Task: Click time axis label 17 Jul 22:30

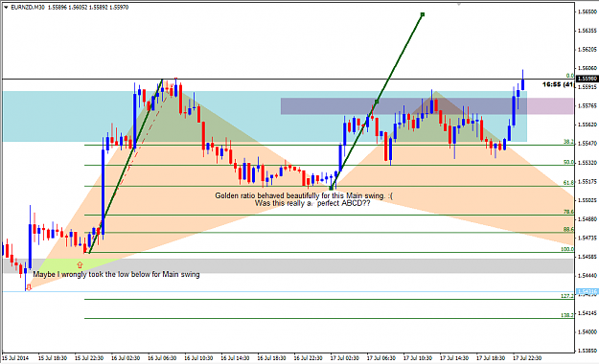Action: click(527, 358)
